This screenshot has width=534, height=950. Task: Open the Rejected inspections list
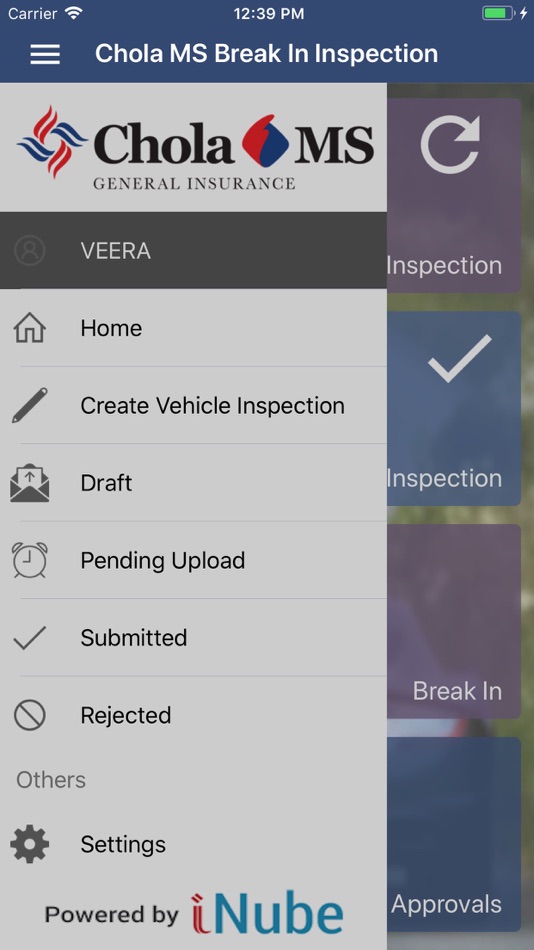click(193, 716)
